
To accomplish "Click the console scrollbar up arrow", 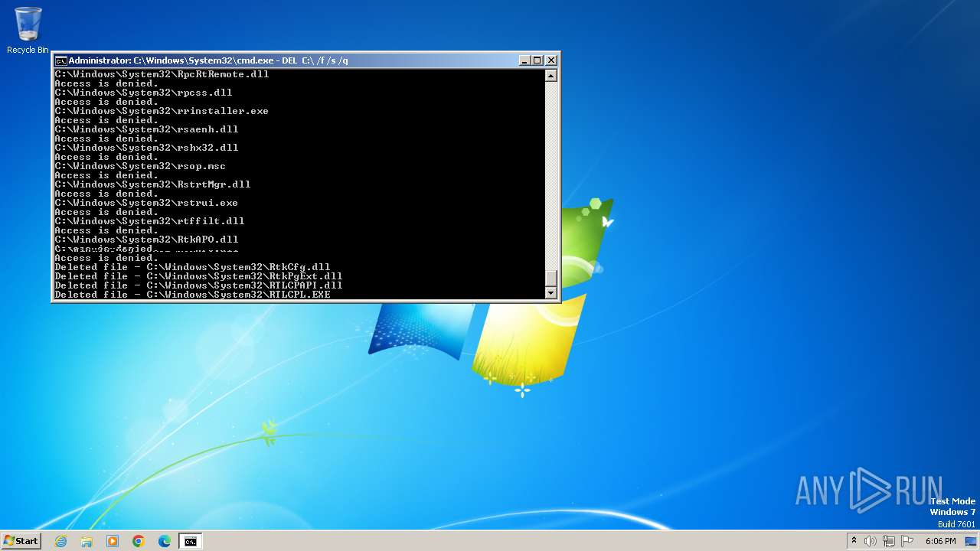I will click(x=550, y=76).
